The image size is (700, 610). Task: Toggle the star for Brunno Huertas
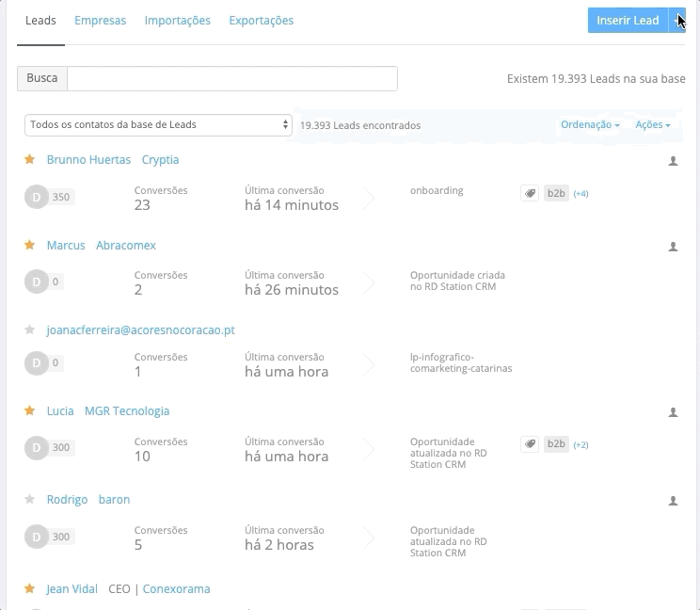click(29, 160)
